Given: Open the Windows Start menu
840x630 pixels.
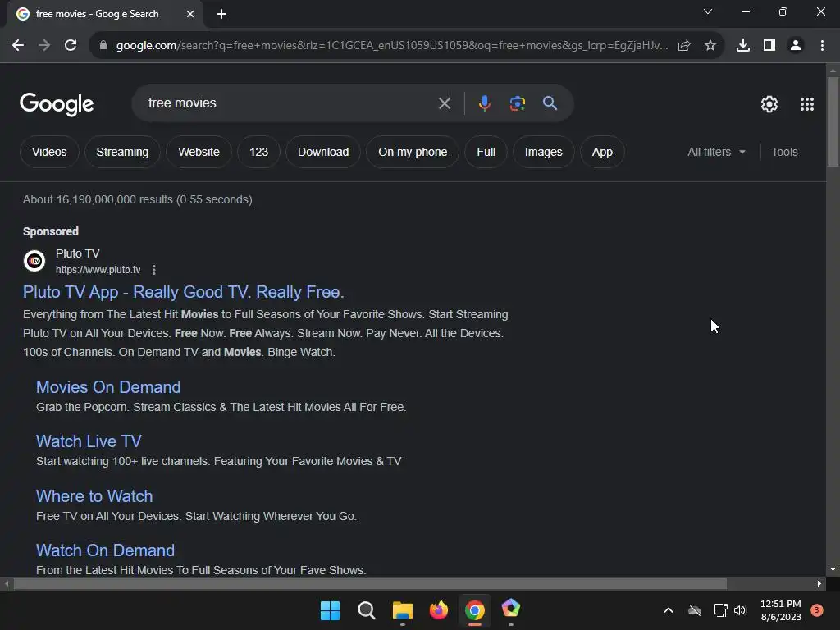Looking at the screenshot, I should (x=330, y=610).
